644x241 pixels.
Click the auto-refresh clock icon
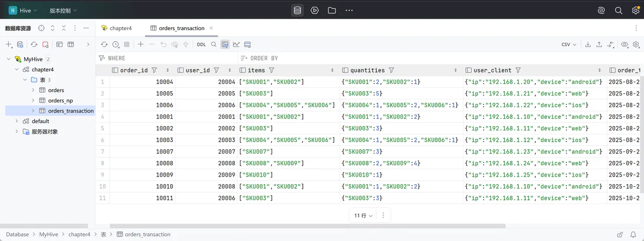(116, 44)
